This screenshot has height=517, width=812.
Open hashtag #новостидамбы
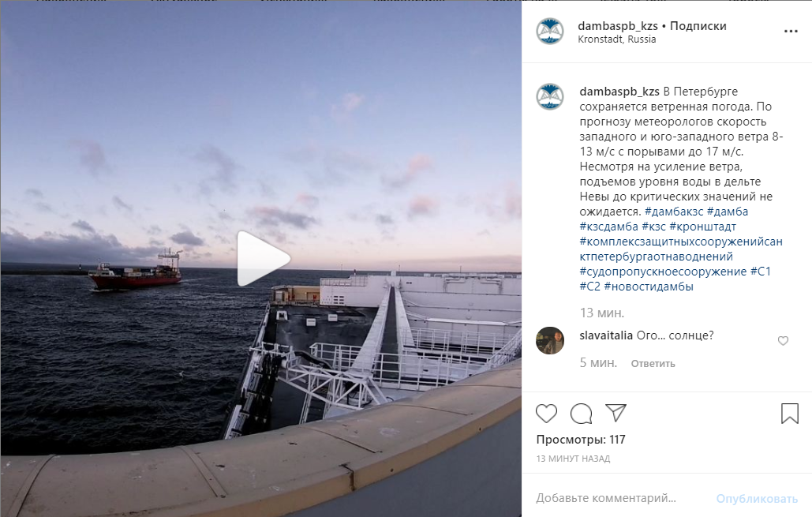pyautogui.click(x=649, y=287)
